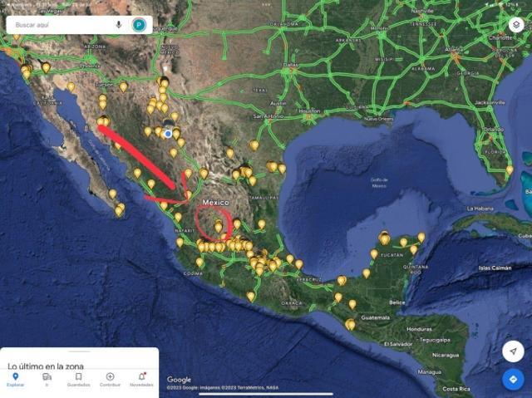
Task: Tap the México country label
Action: point(216,203)
